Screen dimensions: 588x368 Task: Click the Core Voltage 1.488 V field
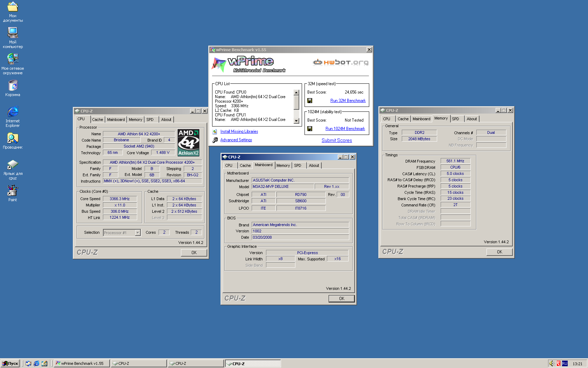click(x=163, y=152)
